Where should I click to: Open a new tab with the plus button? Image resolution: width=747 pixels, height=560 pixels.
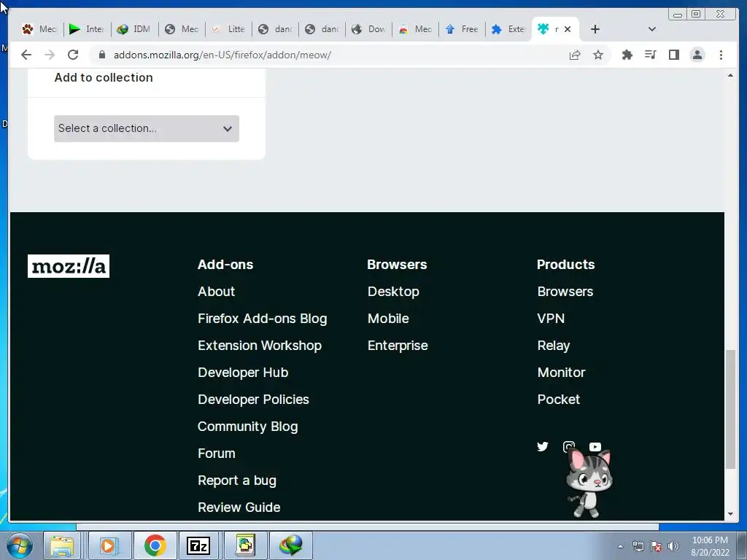click(x=595, y=29)
